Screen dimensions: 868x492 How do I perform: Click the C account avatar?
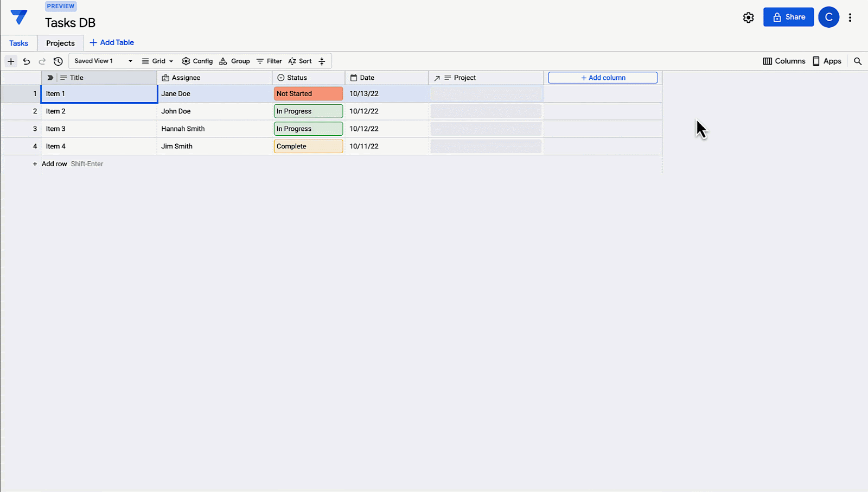tap(828, 17)
